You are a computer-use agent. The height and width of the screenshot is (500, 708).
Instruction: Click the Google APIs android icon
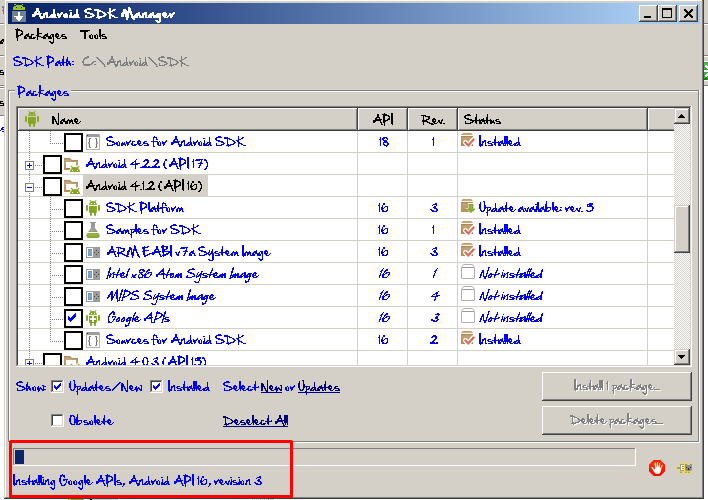pyautogui.click(x=93, y=318)
